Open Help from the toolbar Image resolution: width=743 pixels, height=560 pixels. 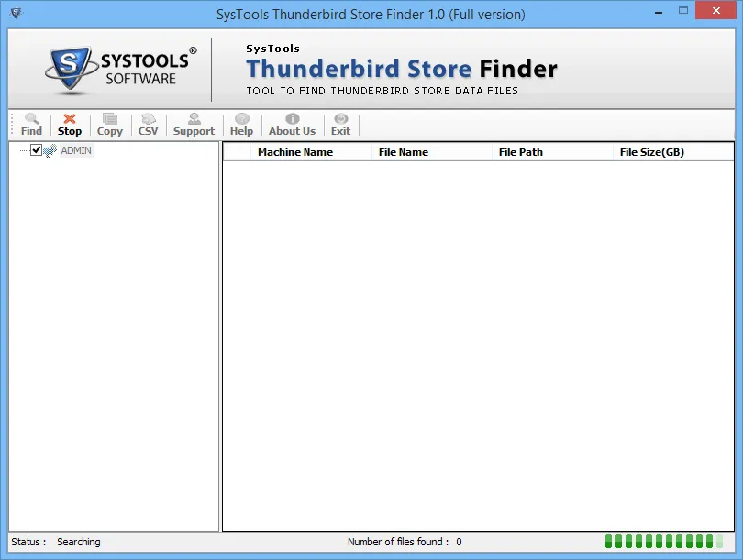click(x=241, y=125)
